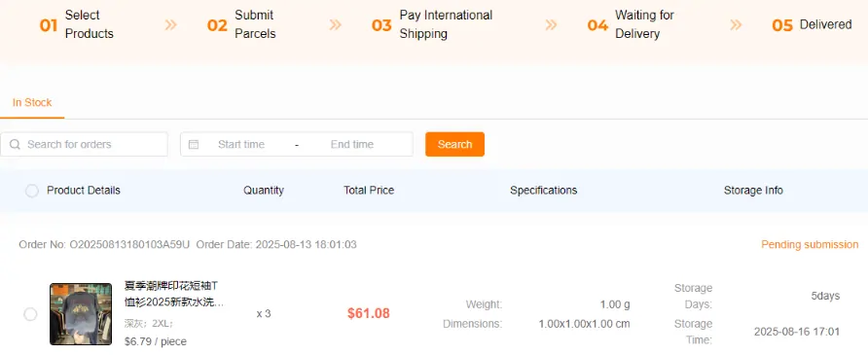Click the $61.08 total price
The height and width of the screenshot is (355, 868).
[369, 313]
